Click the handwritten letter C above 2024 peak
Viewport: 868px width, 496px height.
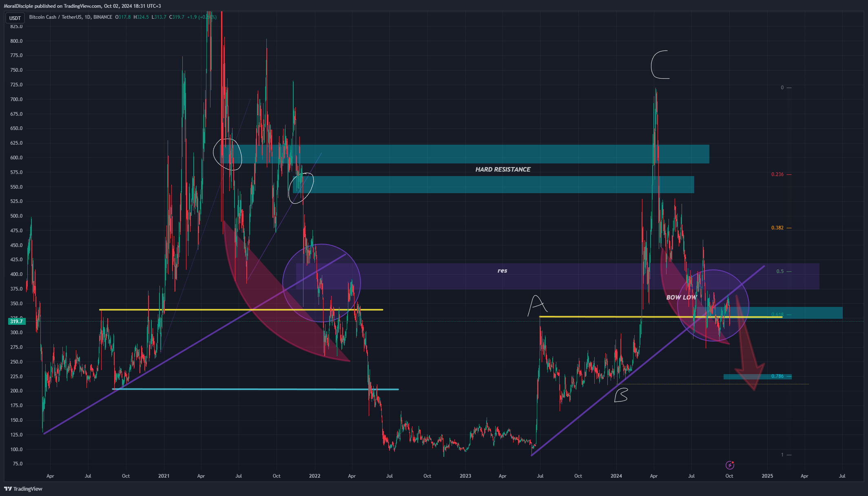point(660,64)
